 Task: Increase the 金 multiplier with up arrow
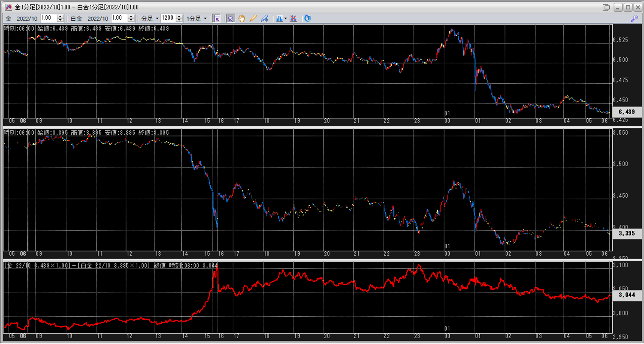(x=60, y=17)
